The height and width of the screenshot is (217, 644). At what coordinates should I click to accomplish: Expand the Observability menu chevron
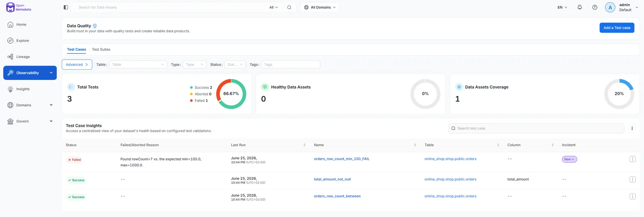(51, 73)
